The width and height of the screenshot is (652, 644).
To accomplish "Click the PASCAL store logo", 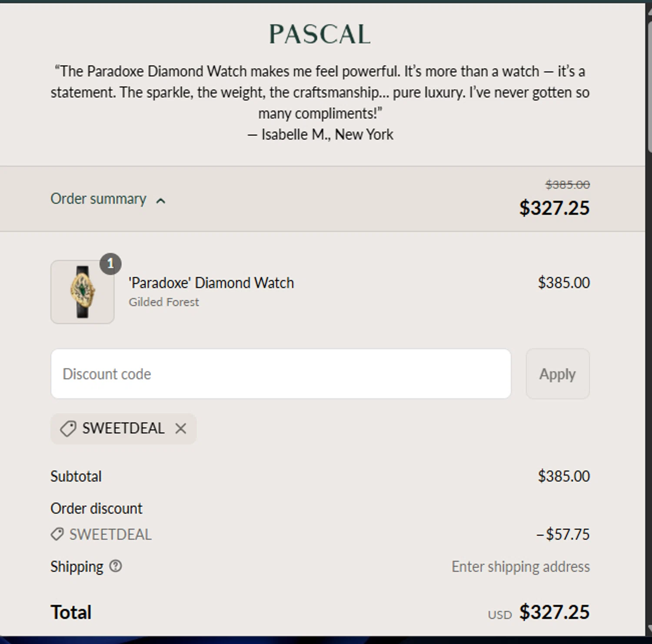I will 320,34.
